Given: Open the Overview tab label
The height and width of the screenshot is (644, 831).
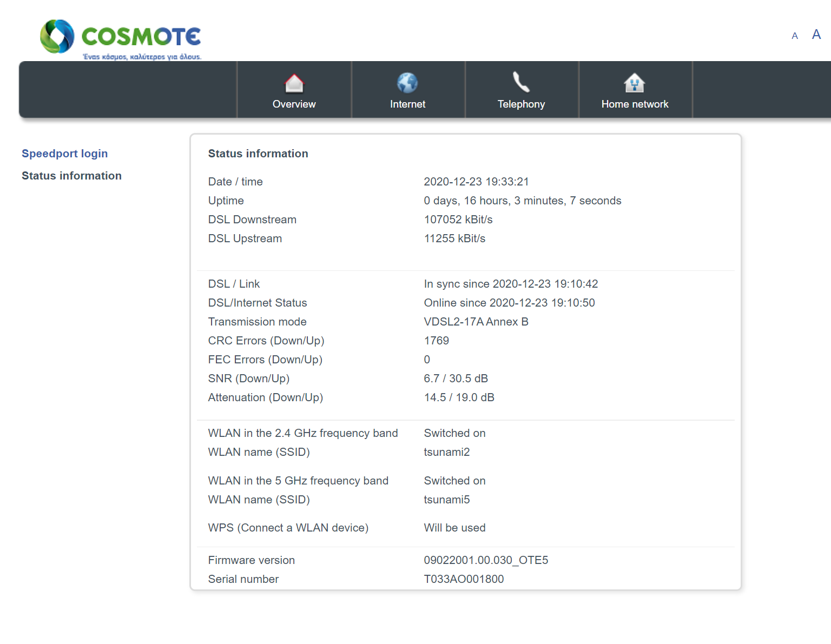Looking at the screenshot, I should [294, 104].
